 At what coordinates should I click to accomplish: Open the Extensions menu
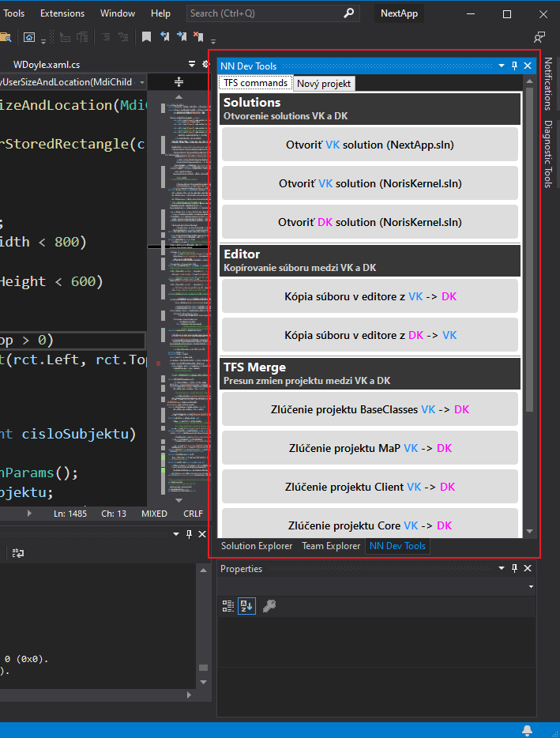62,13
